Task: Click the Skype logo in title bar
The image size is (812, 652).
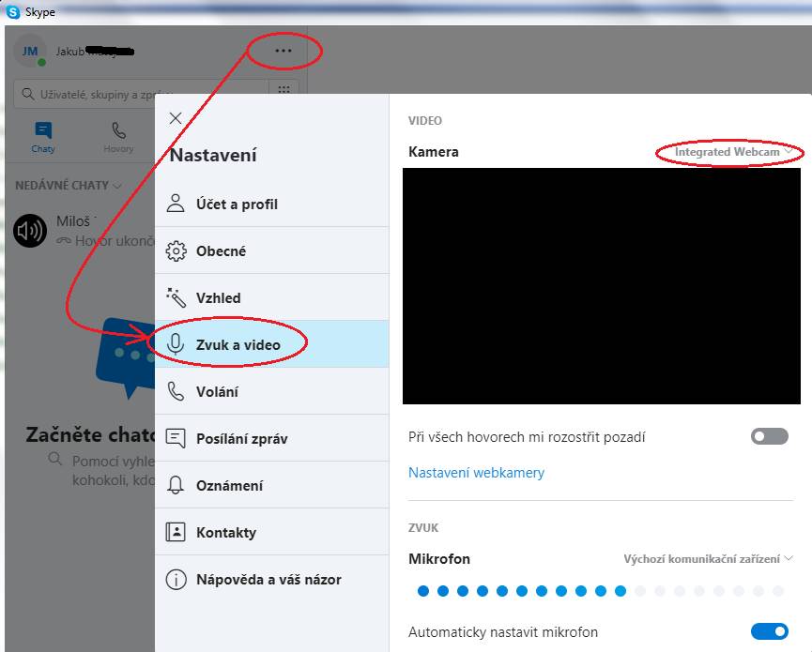Action: [x=13, y=12]
